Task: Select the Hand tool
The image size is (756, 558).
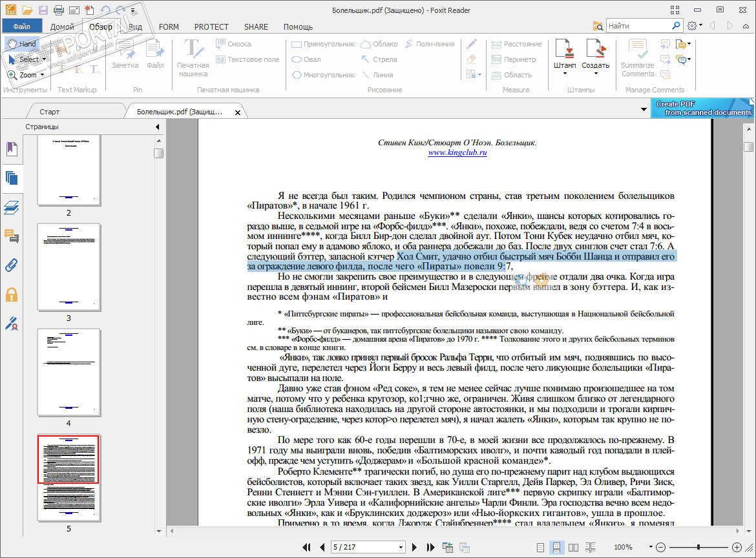Action: (x=22, y=44)
